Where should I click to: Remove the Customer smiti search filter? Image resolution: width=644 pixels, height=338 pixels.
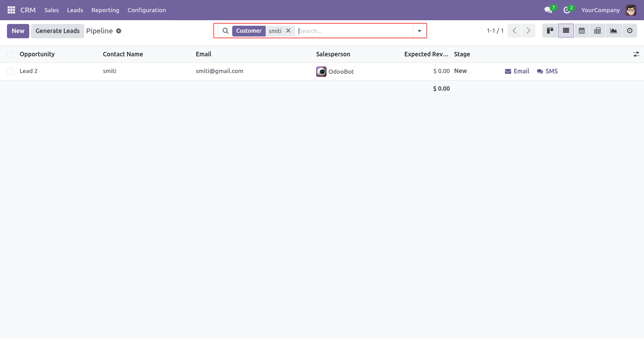click(288, 31)
